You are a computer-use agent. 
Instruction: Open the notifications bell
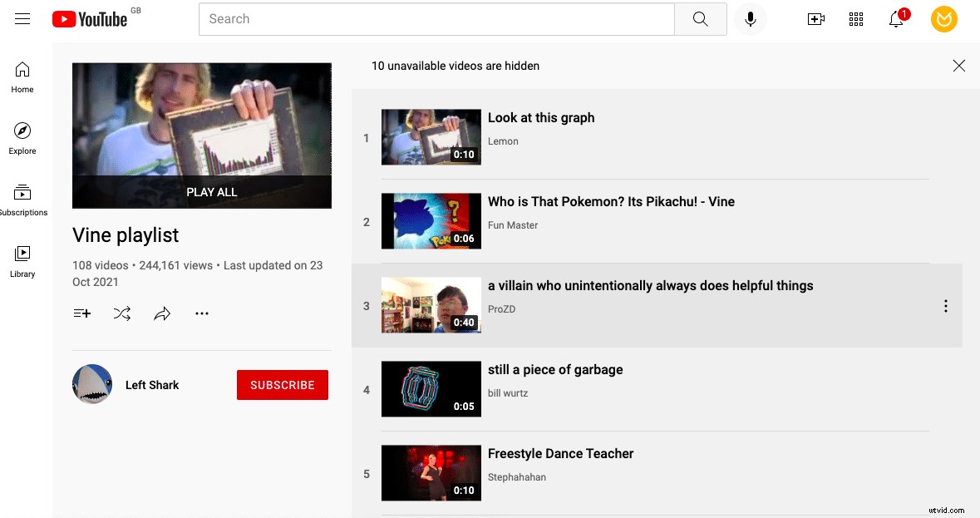pos(895,18)
